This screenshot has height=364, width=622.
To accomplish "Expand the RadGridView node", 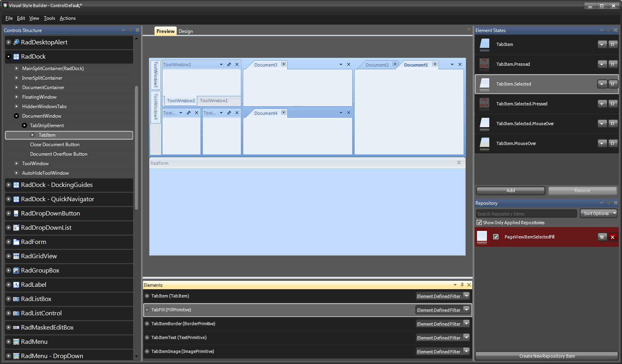I will 8,256.
